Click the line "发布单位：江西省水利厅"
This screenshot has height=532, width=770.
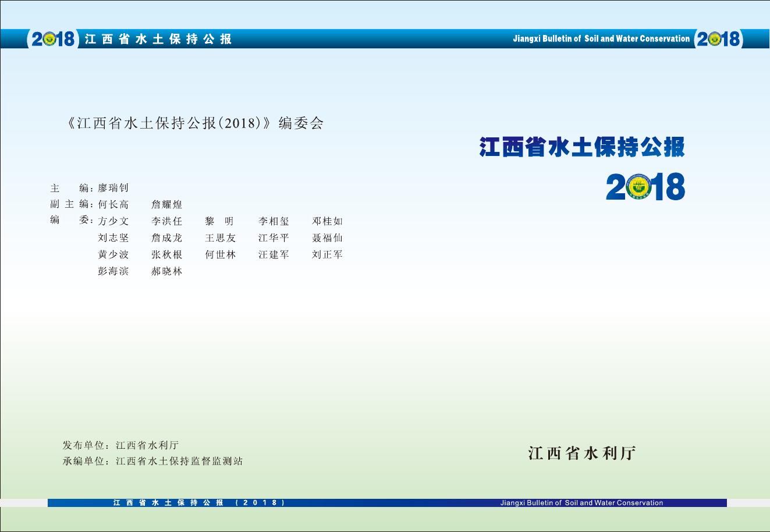click(x=120, y=445)
